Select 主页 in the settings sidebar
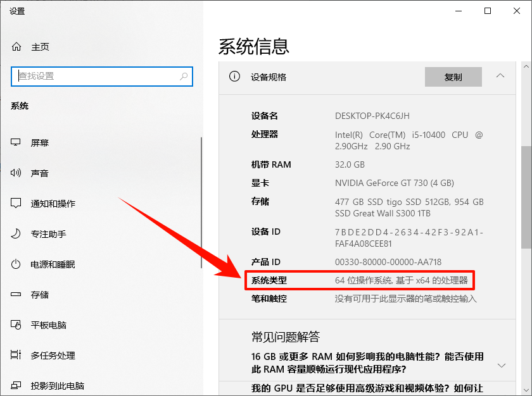532x396 pixels. [x=40, y=46]
